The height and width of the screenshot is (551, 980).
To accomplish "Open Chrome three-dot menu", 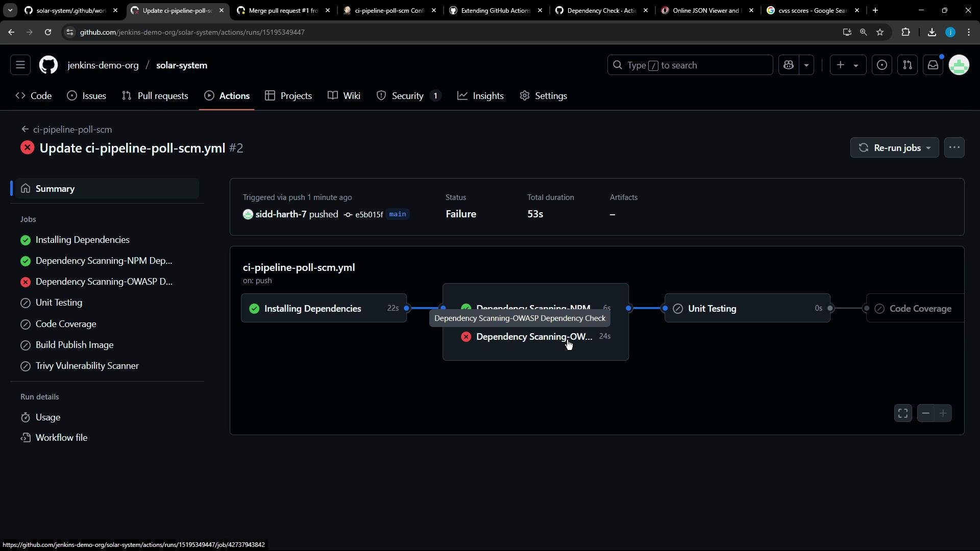I will pyautogui.click(x=969, y=32).
